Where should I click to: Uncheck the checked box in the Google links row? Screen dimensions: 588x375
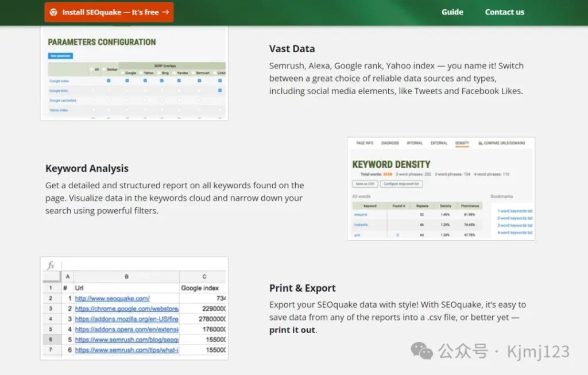click(220, 90)
